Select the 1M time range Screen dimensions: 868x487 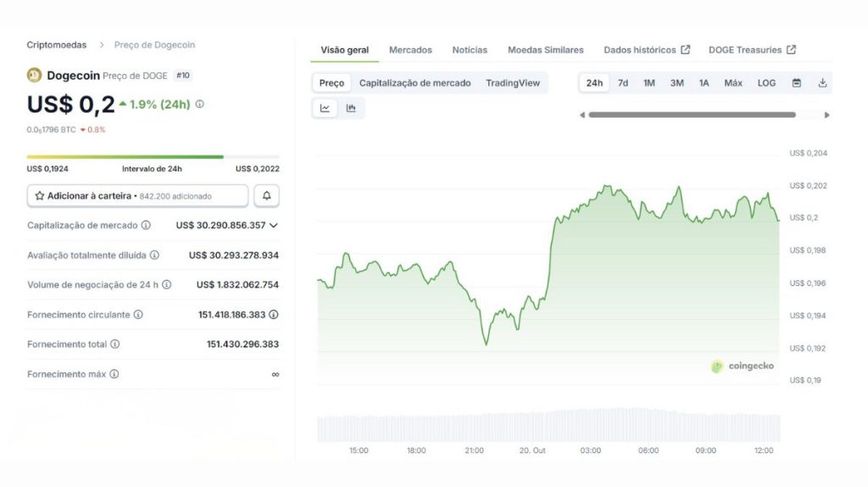pyautogui.click(x=648, y=83)
